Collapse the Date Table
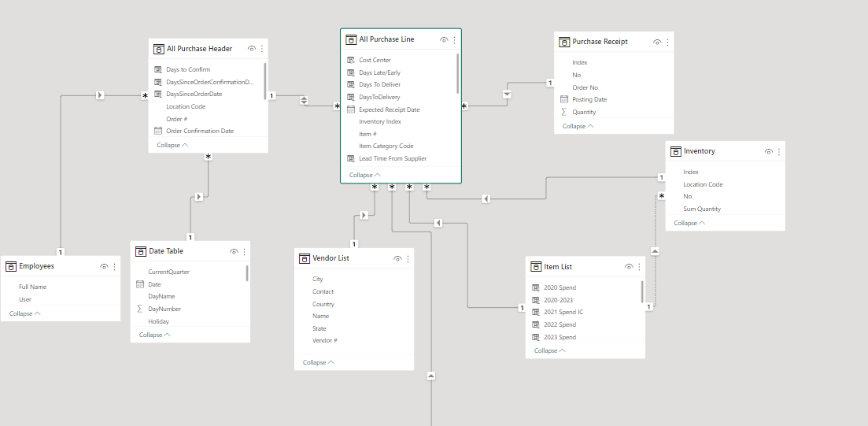 154,335
